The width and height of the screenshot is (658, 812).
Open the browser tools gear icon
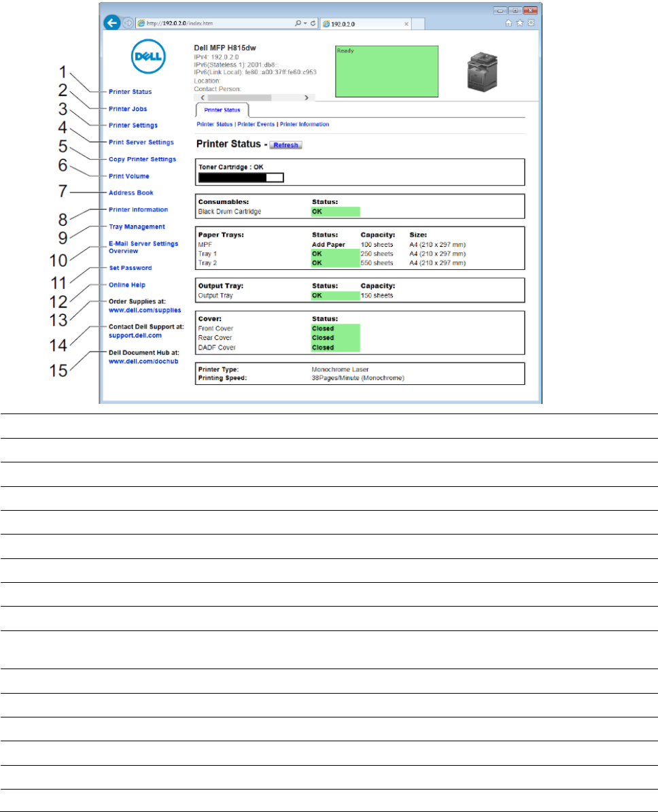pyautogui.click(x=531, y=23)
